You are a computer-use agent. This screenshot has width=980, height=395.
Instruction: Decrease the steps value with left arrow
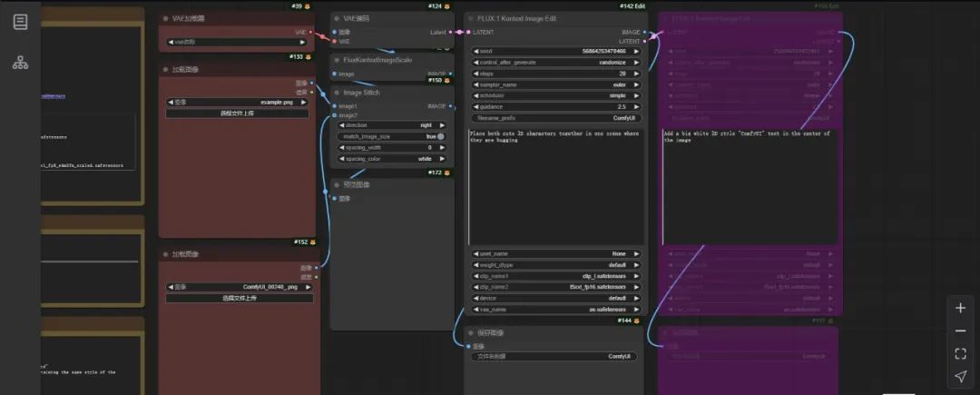476,74
